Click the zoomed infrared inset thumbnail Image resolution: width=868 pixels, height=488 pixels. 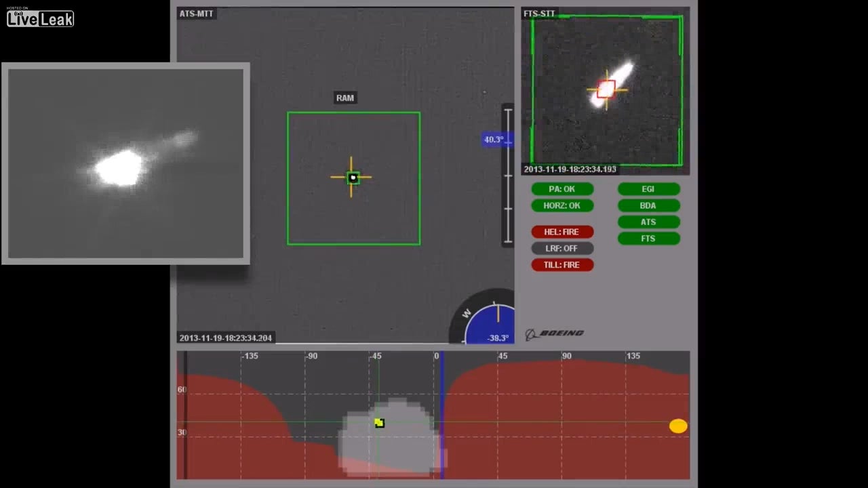(125, 163)
